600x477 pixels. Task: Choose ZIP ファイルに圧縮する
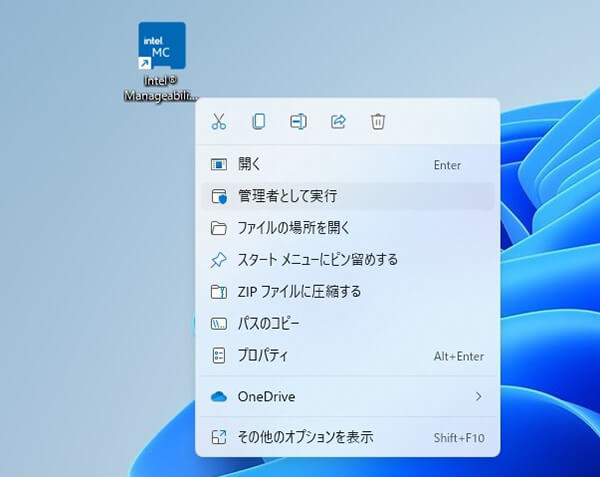tap(347, 292)
